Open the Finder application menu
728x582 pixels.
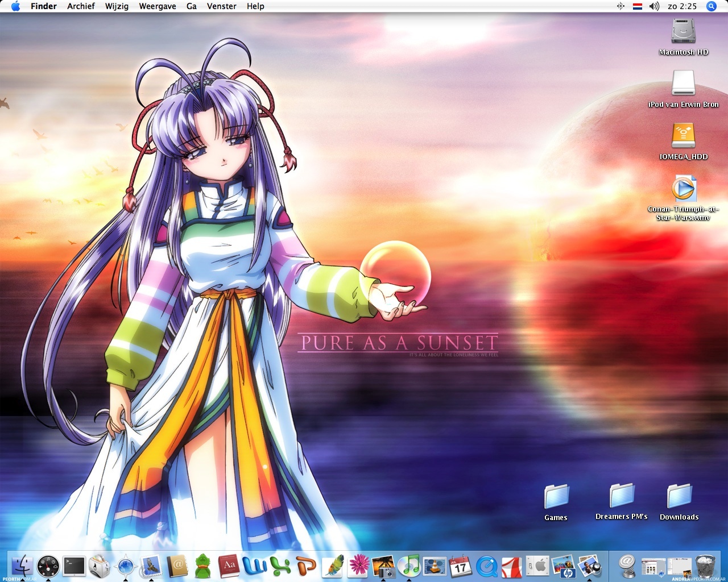tap(44, 6)
